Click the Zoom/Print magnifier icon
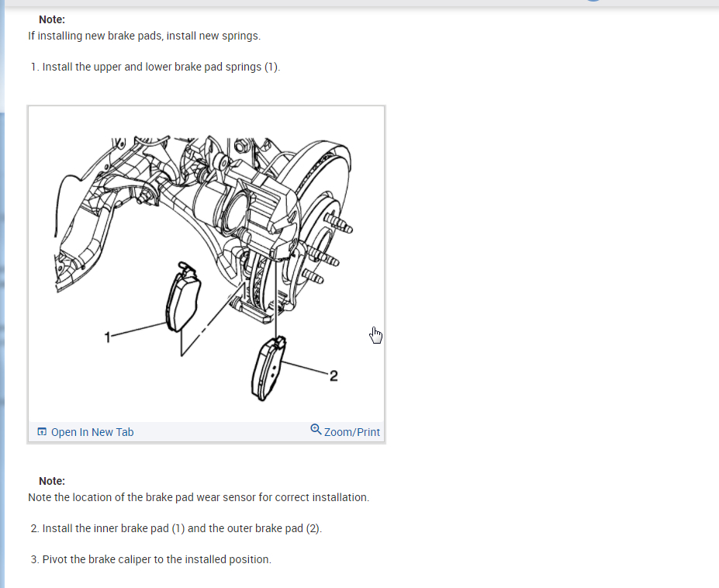Viewport: 719px width, 588px height. pos(316,429)
